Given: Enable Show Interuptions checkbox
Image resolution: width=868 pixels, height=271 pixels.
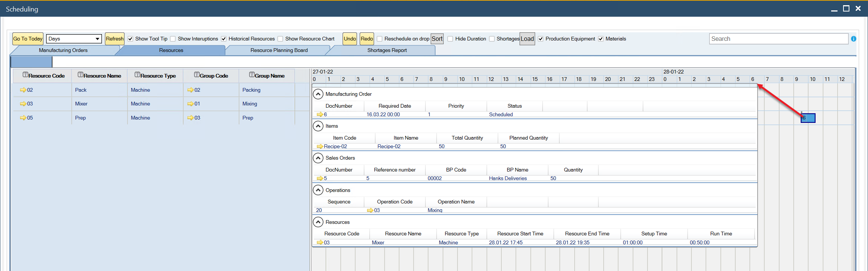Looking at the screenshot, I should point(173,39).
